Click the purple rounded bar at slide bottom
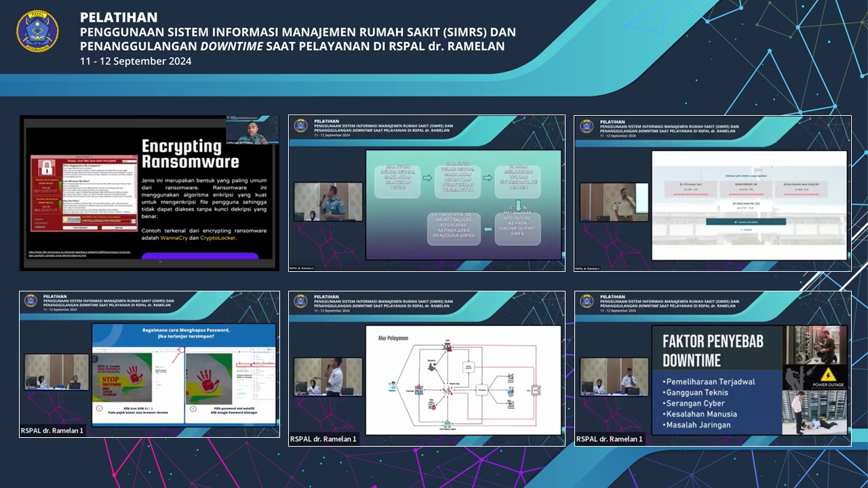Viewport: 868px width, 488px height. [199, 256]
